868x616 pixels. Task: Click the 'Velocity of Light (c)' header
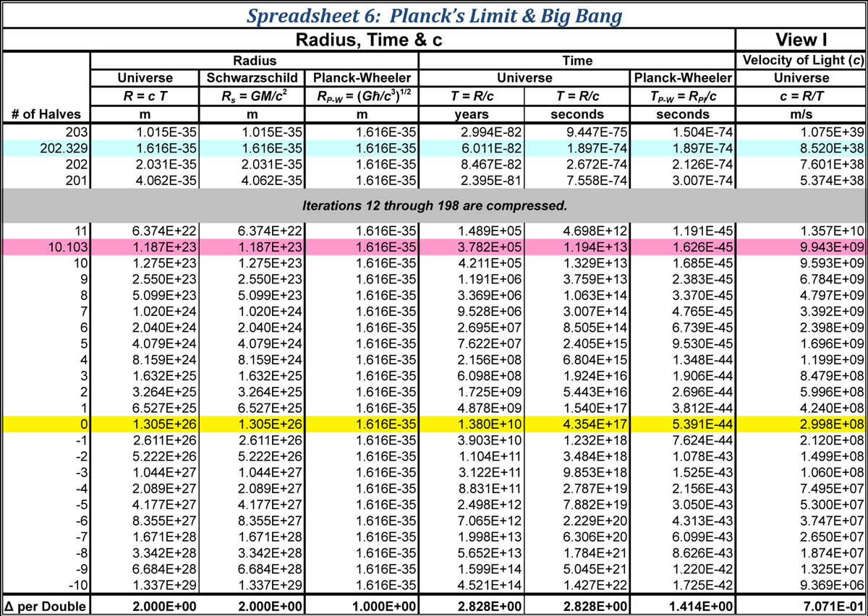pyautogui.click(x=801, y=61)
